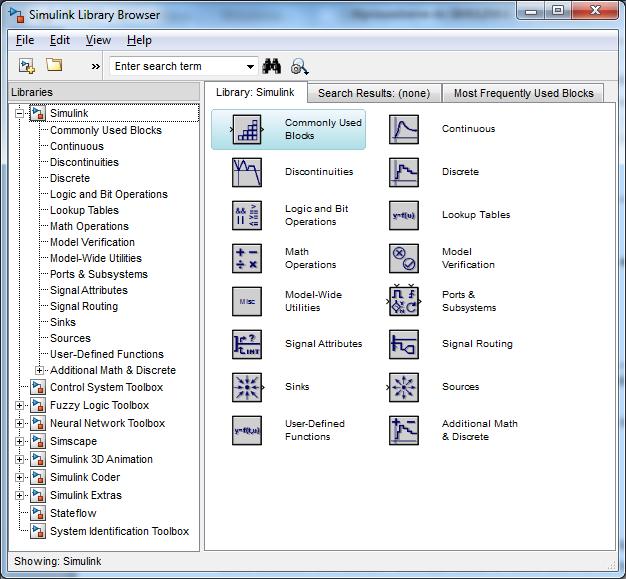Viewport: 626px width, 579px height.
Task: Expand the Simscape tree node
Action: 19,442
